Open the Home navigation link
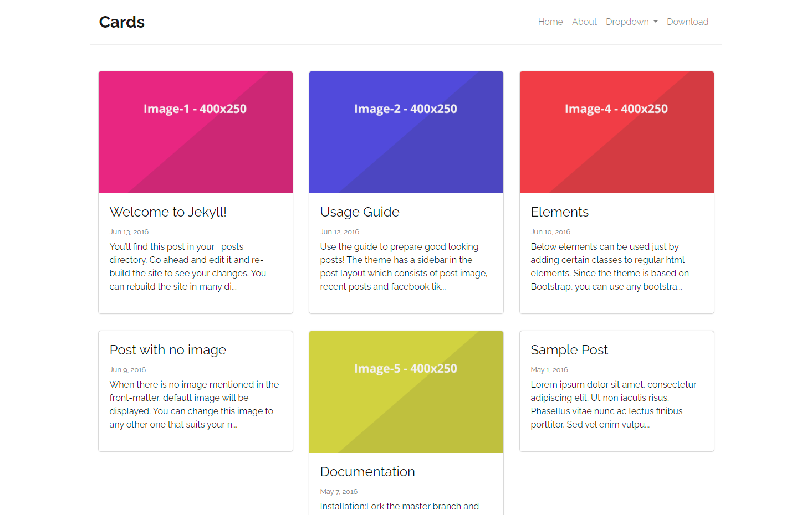The image size is (812, 515). pyautogui.click(x=550, y=22)
